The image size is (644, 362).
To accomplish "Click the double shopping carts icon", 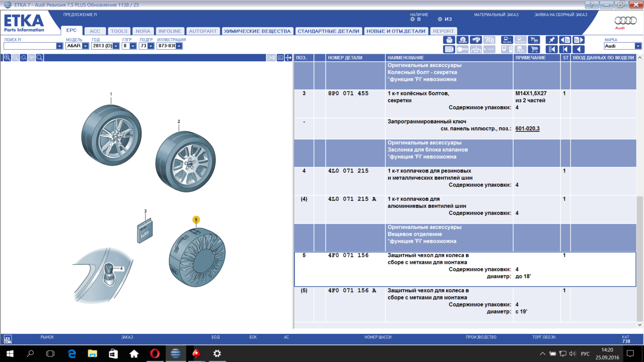I will pos(534,40).
